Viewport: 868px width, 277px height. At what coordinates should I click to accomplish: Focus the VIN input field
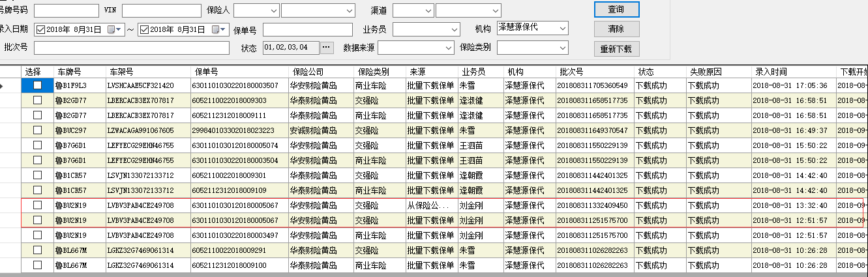point(161,10)
